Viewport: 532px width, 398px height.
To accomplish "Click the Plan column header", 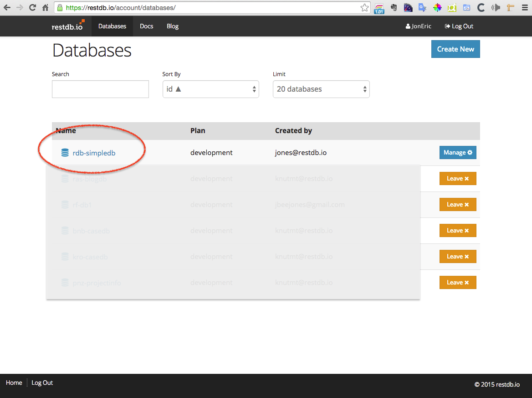I will point(198,131).
